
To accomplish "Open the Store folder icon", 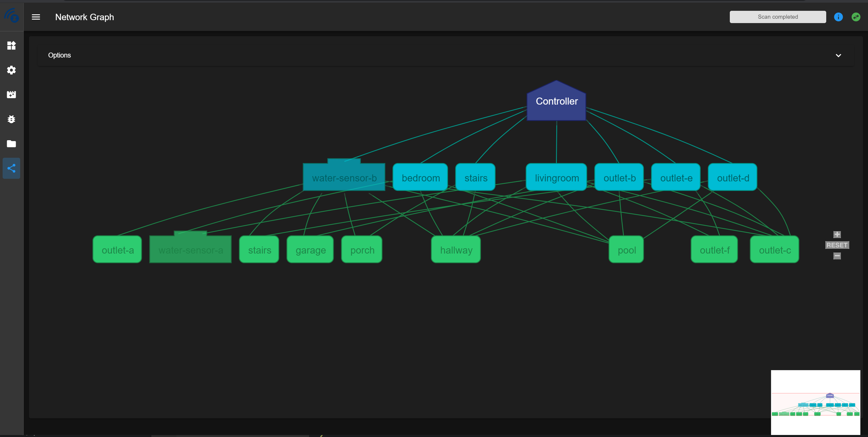I will [x=11, y=144].
